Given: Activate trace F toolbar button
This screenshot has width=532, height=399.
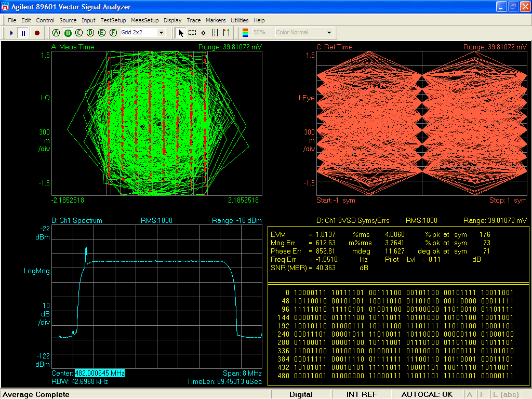Looking at the screenshot, I should 112,33.
